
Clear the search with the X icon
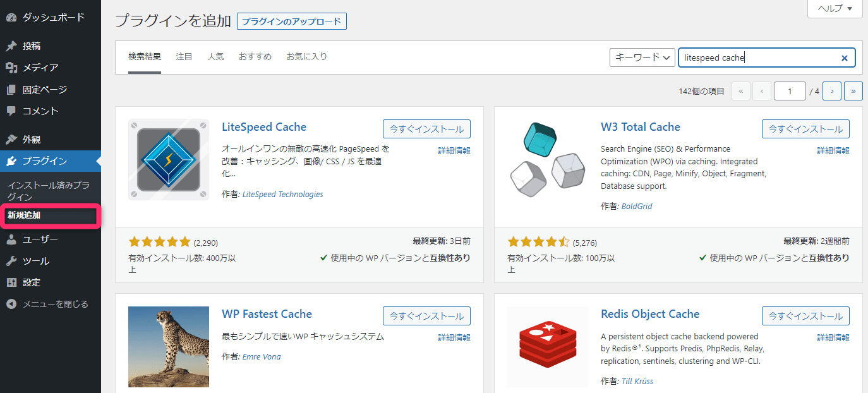click(x=845, y=57)
